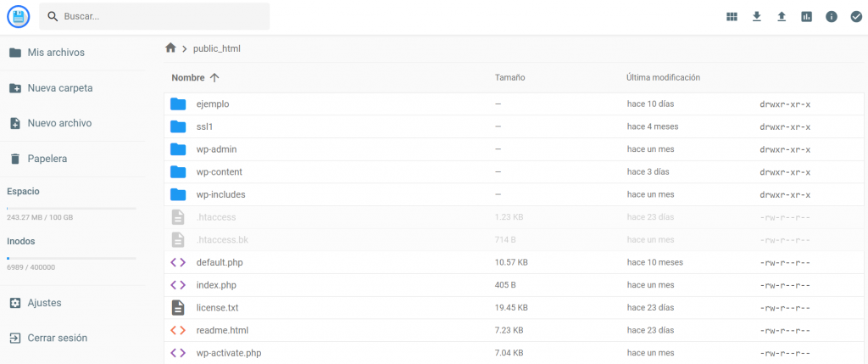
Task: Click public_html in the breadcrumb
Action: coord(217,48)
